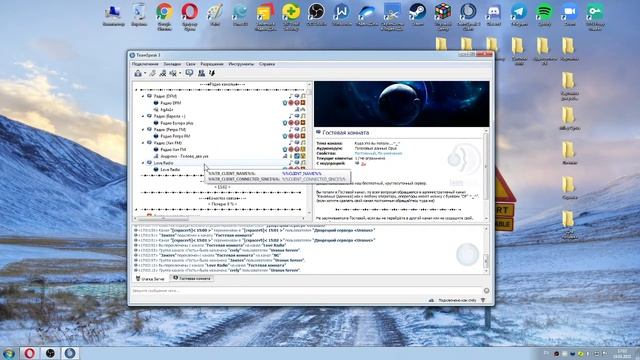Open the Windows Start menu
Screen dimensions: 640x360
tap(9, 353)
